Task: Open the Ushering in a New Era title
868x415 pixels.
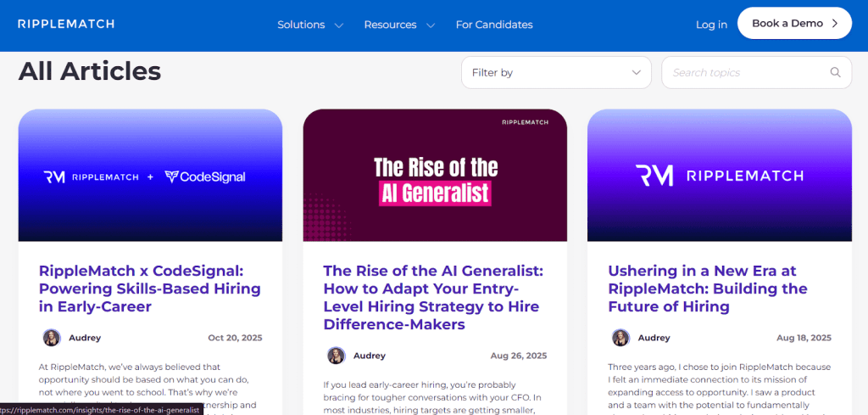Action: [707, 289]
